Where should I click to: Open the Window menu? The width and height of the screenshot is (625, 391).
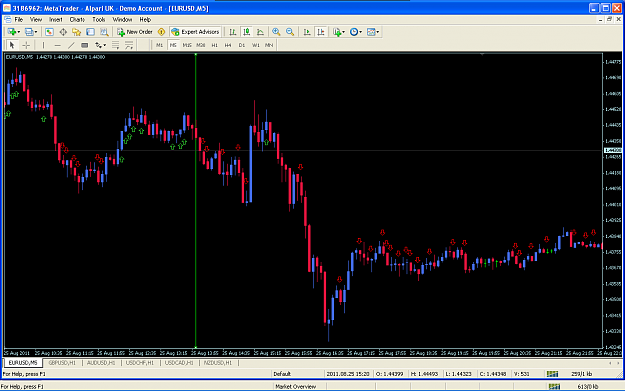pyautogui.click(x=122, y=20)
